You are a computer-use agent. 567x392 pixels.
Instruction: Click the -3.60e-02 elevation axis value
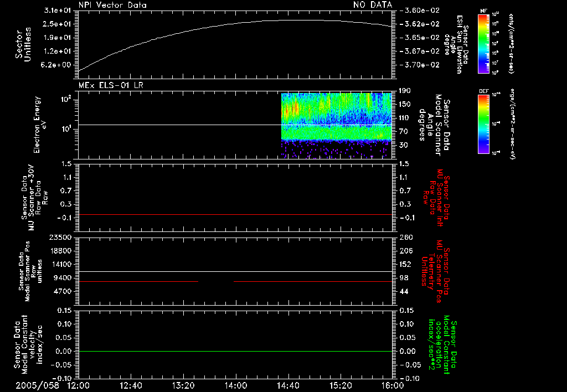420,11
